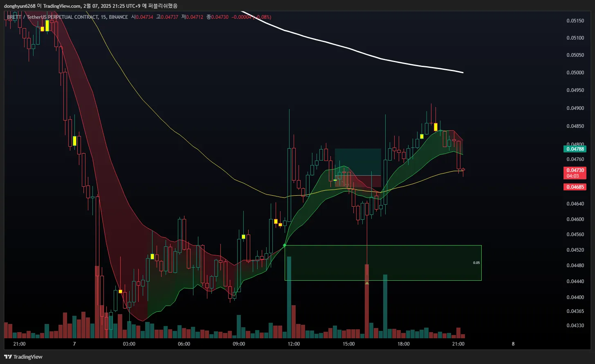Click the 0.05100 price axis label
The image size is (595, 364).
tap(575, 38)
